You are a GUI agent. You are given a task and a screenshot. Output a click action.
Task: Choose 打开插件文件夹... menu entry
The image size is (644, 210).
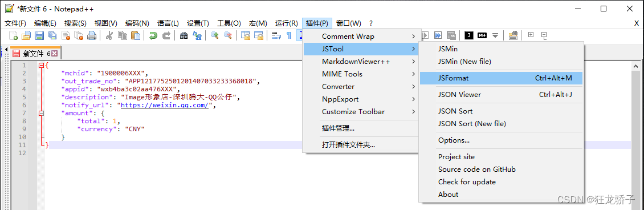[x=361, y=144]
